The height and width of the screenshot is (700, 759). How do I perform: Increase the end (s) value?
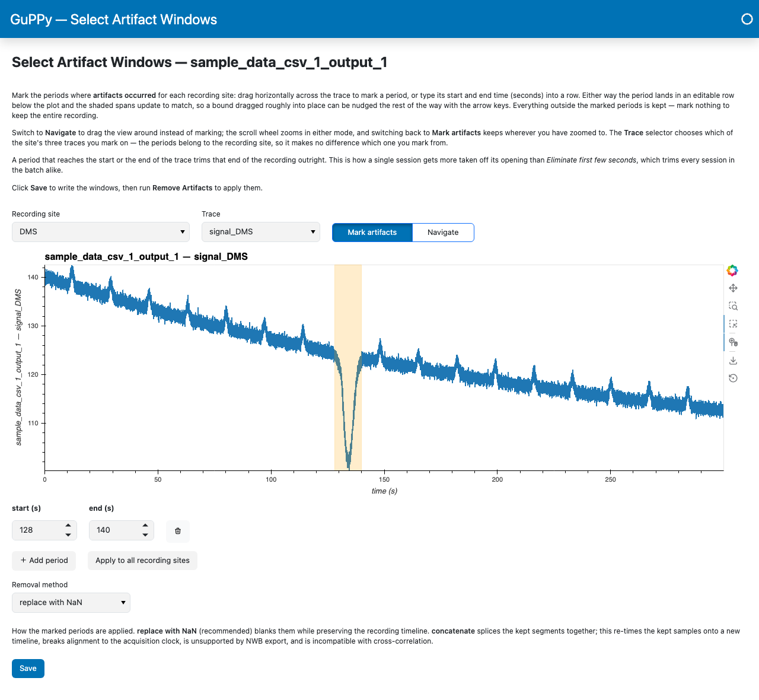click(145, 526)
